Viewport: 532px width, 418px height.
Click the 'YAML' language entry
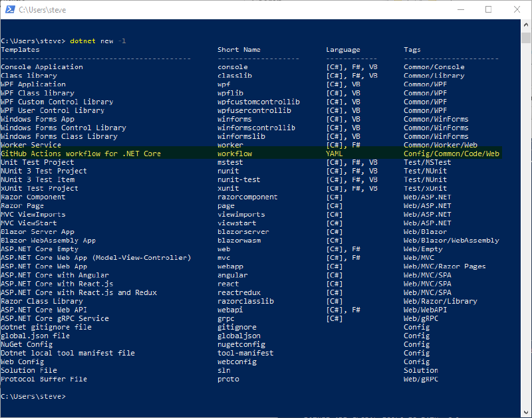334,154
